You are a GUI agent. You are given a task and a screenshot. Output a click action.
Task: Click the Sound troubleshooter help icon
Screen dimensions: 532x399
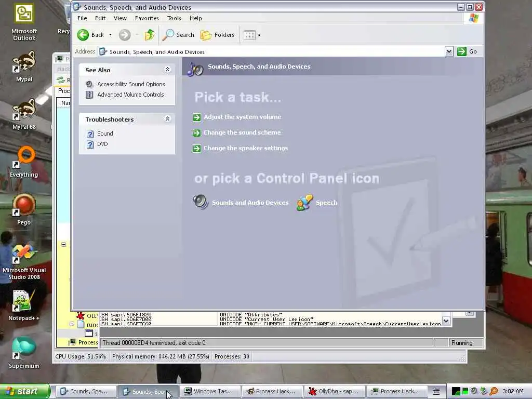coord(90,134)
